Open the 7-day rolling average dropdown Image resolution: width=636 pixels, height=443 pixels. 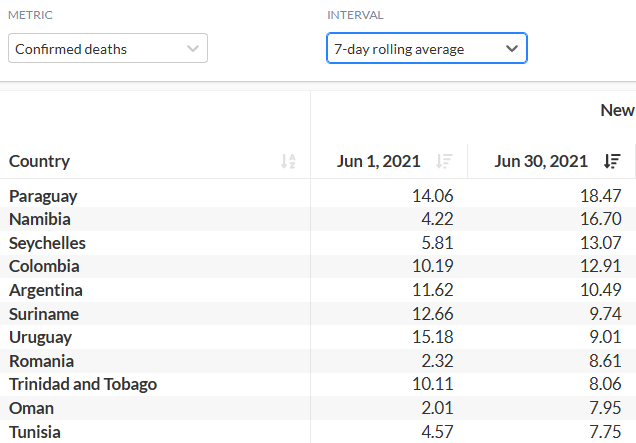pyautogui.click(x=426, y=49)
